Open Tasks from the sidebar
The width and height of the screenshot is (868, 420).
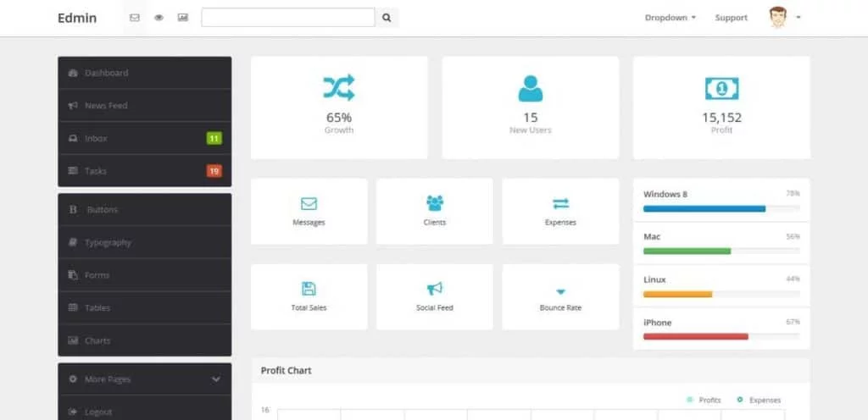tap(144, 171)
